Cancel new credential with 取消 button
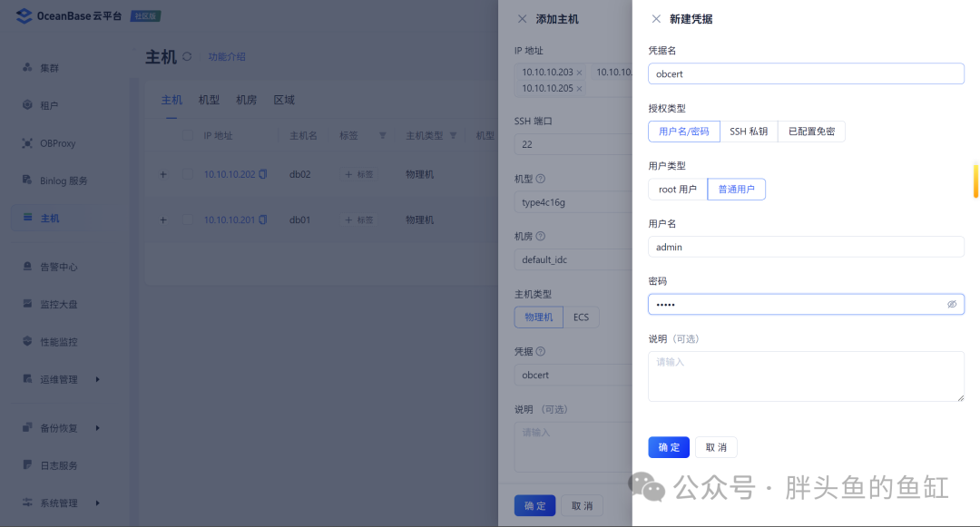980x527 pixels. [x=716, y=447]
